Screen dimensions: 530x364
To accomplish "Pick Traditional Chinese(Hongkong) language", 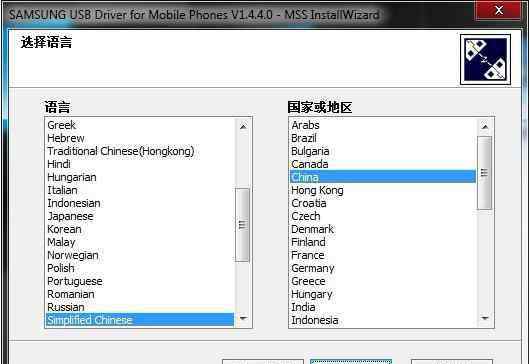I will (121, 151).
